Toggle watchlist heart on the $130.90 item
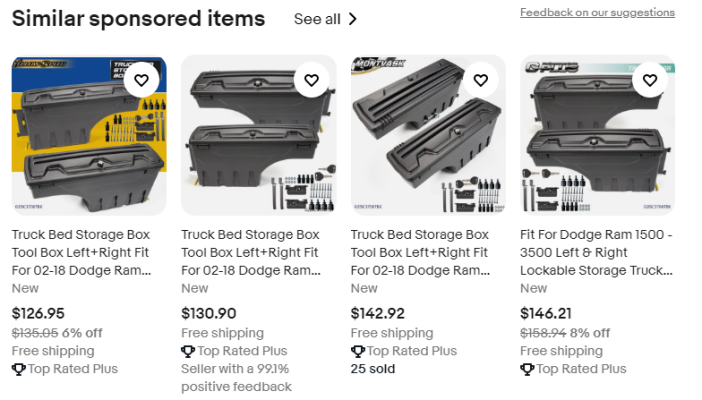702x400 pixels. pos(311,80)
